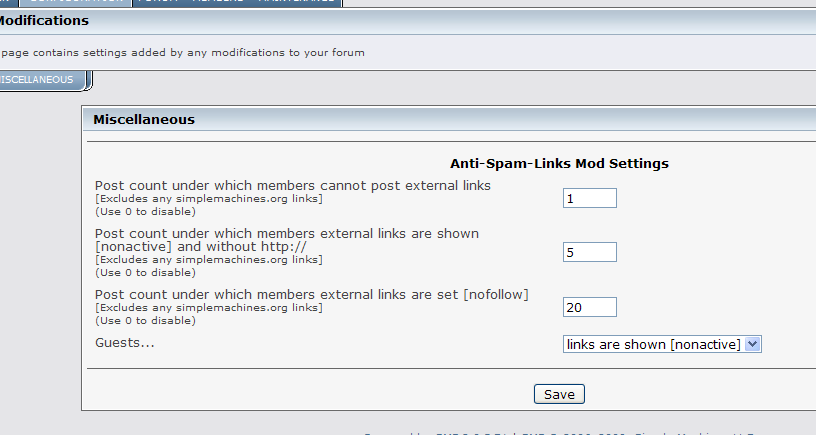The width and height of the screenshot is (816, 435).
Task: Go to the Members tab
Action: (215, 2)
